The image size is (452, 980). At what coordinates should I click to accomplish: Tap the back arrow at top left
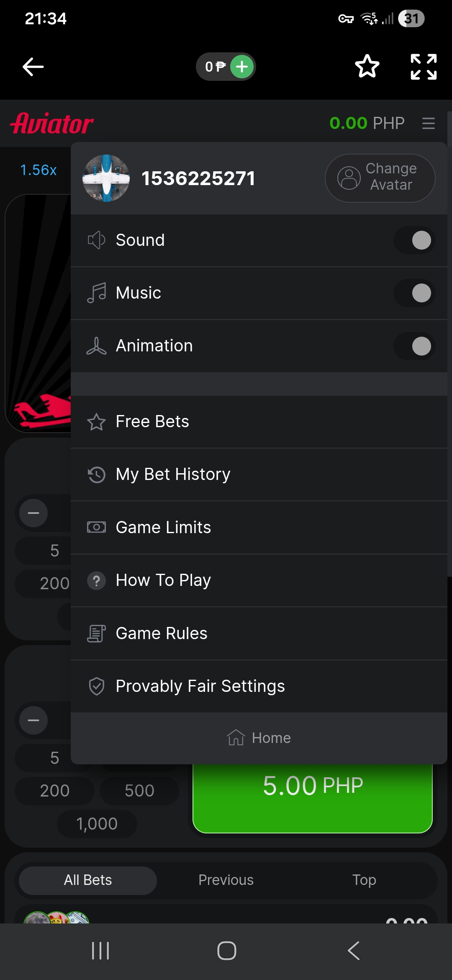tap(33, 67)
